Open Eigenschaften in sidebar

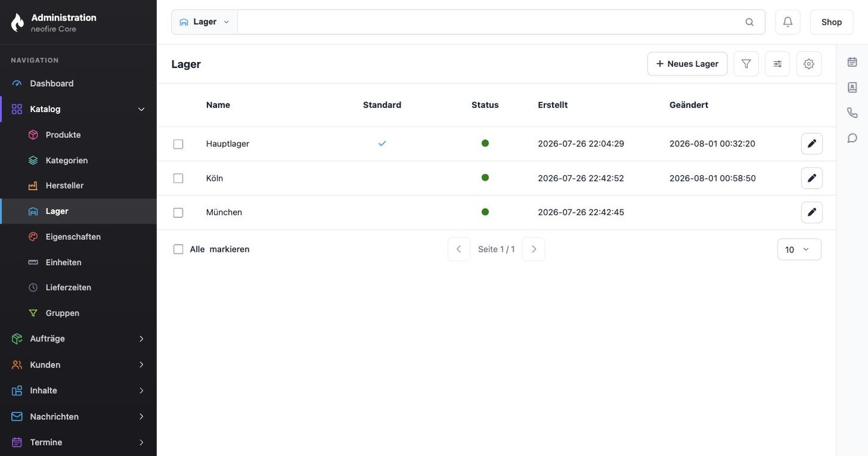click(78, 237)
